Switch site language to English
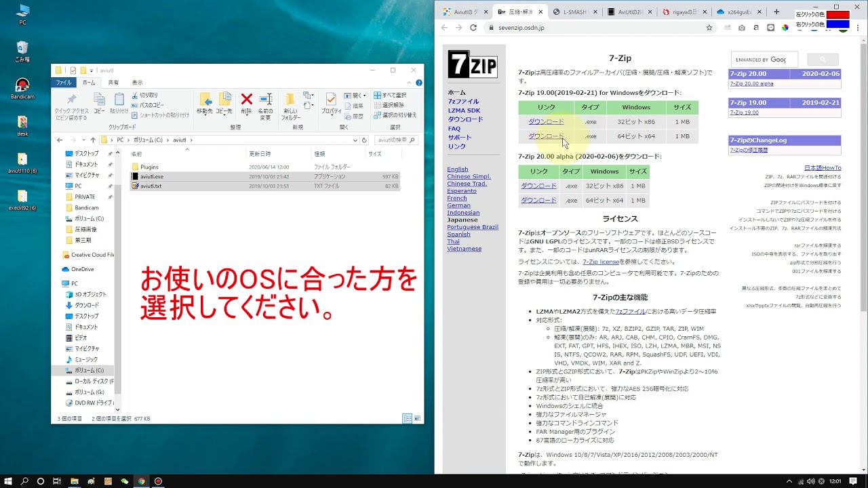The image size is (868, 488). 458,169
